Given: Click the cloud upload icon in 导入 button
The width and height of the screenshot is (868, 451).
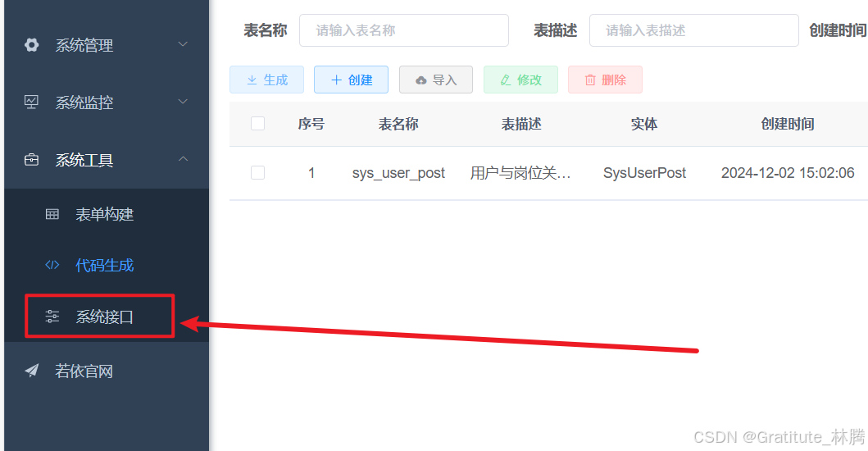Looking at the screenshot, I should coord(421,80).
